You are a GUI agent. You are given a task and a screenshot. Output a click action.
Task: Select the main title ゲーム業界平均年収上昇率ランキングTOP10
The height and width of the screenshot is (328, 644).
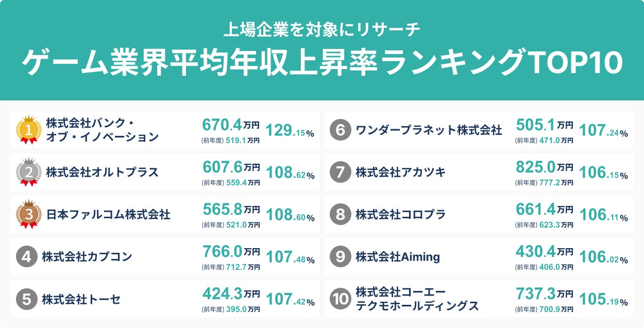click(322, 62)
